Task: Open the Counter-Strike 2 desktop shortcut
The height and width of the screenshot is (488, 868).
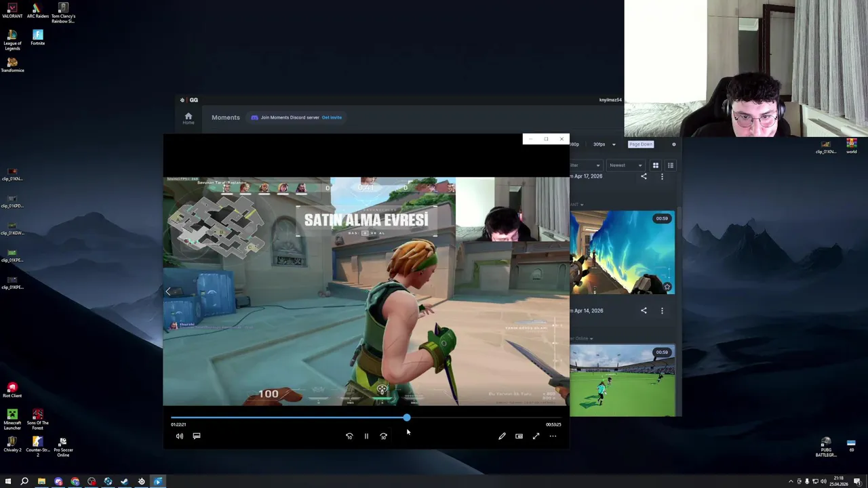Action: pos(37,447)
